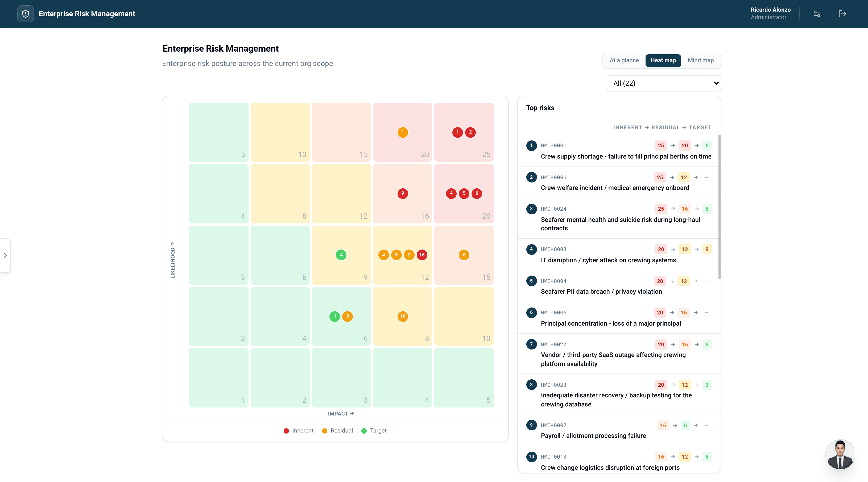Screen dimensions: 868x482
Task: Click red inherent marker 2 in cell 25
Action: [x=470, y=132]
